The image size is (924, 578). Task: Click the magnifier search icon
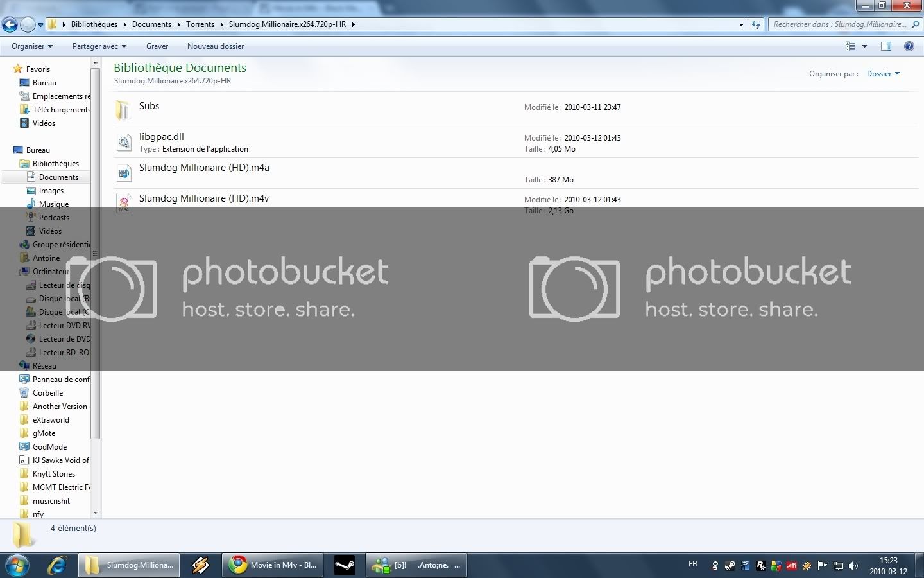915,24
